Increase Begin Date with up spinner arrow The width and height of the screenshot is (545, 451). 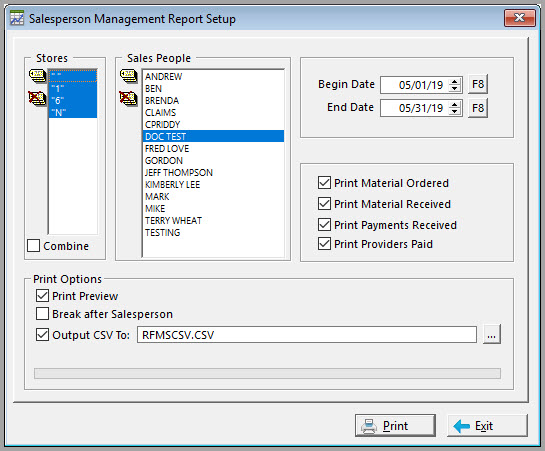pos(454,81)
